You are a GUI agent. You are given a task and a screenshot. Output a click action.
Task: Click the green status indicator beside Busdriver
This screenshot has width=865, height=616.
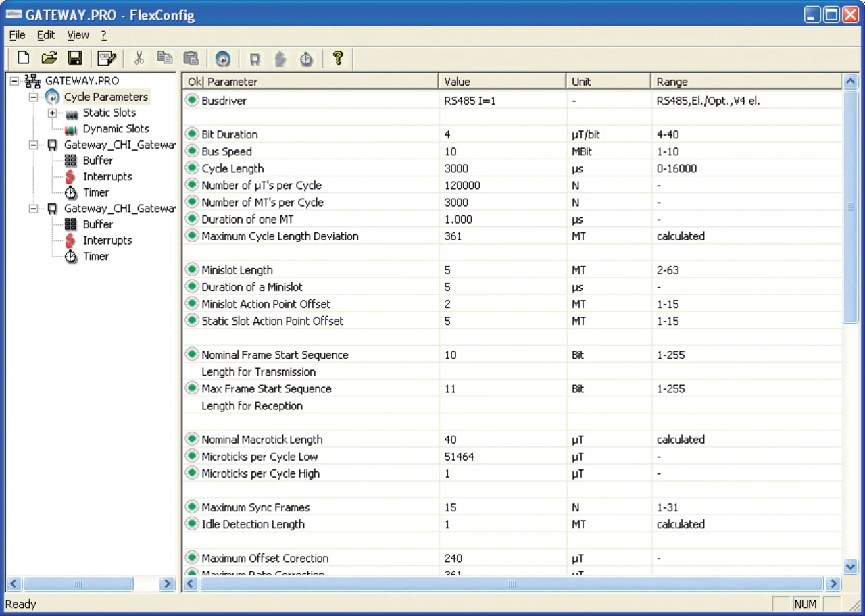click(192, 101)
